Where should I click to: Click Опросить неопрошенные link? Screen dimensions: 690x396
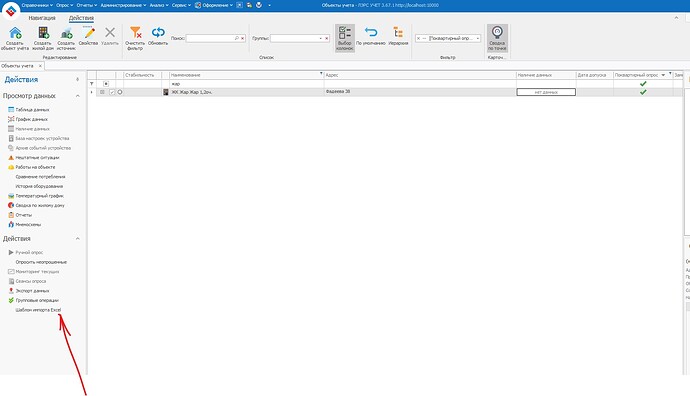tap(41, 262)
